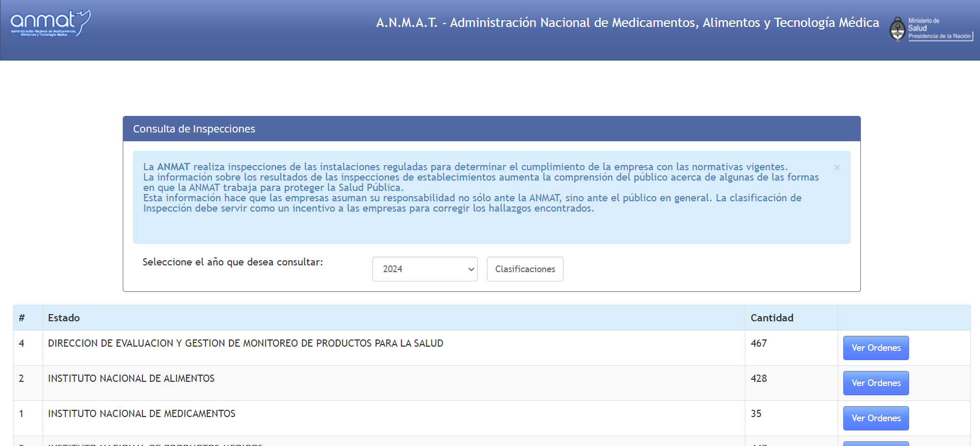Click the 'Seleccione el año' label

(233, 262)
